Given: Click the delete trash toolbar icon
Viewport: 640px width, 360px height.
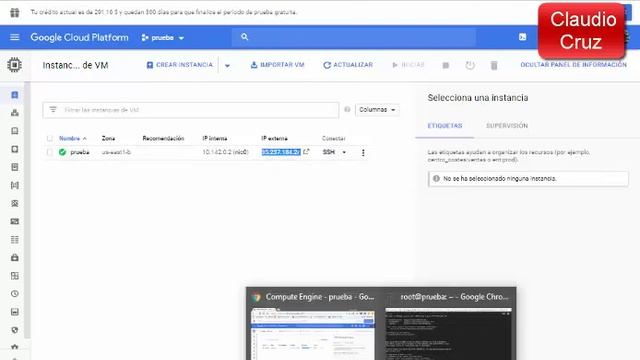Looking at the screenshot, I should (494, 65).
